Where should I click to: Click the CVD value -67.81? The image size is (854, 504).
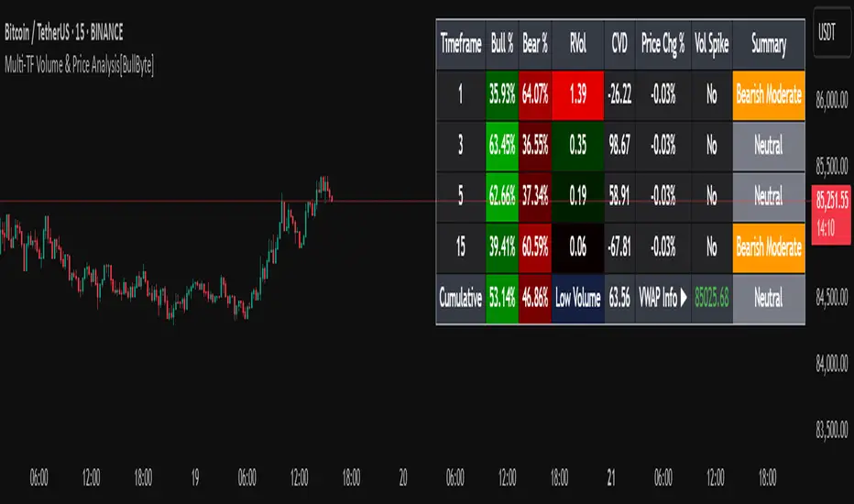pyautogui.click(x=619, y=247)
